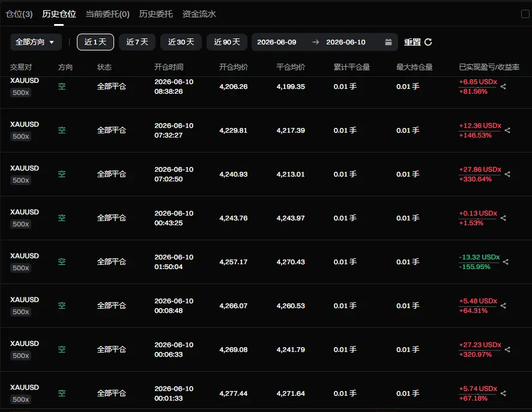Click open time 2026-06-10 07:02:50
Viewport: 532px width, 412px height.
click(x=174, y=174)
